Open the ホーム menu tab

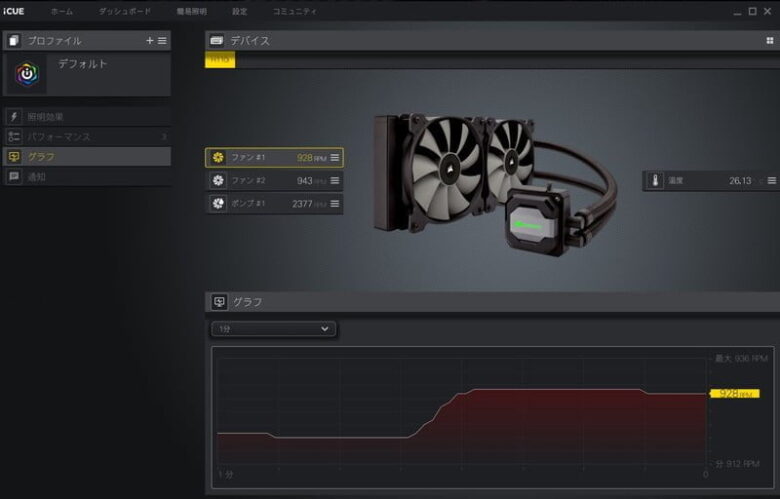tap(62, 11)
